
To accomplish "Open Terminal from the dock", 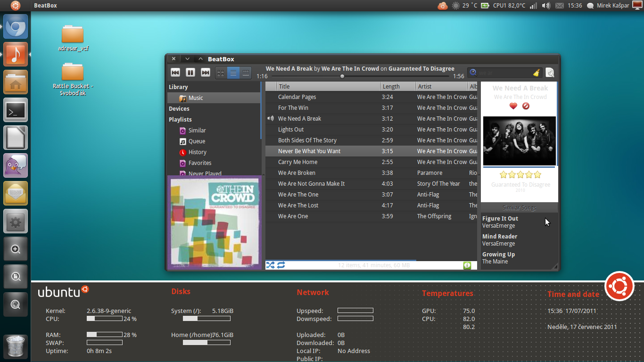I will tap(16, 110).
